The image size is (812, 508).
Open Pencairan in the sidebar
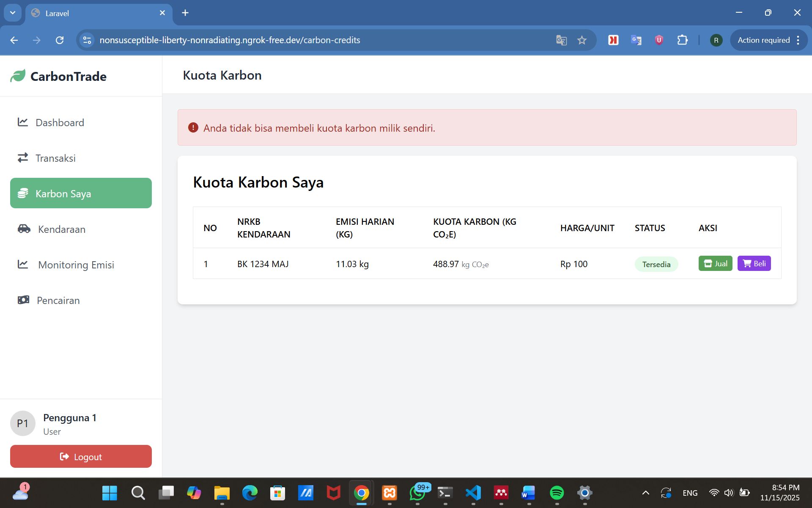pos(81,300)
